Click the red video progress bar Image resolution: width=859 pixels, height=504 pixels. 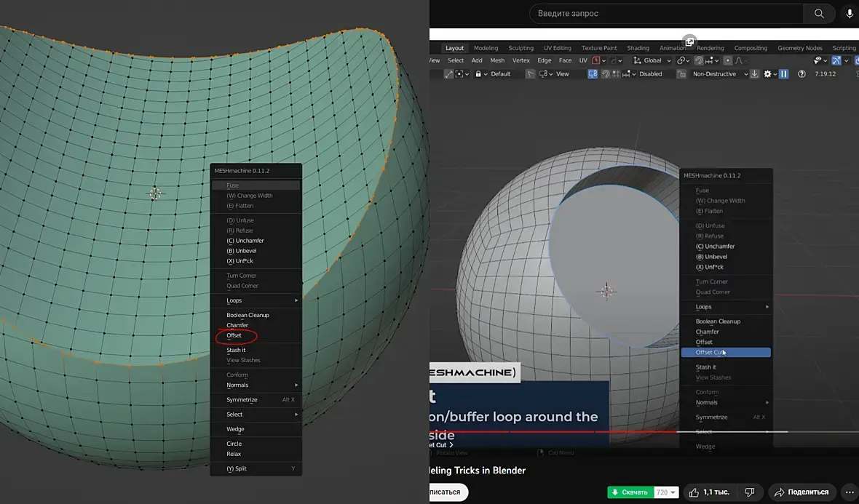click(553, 431)
